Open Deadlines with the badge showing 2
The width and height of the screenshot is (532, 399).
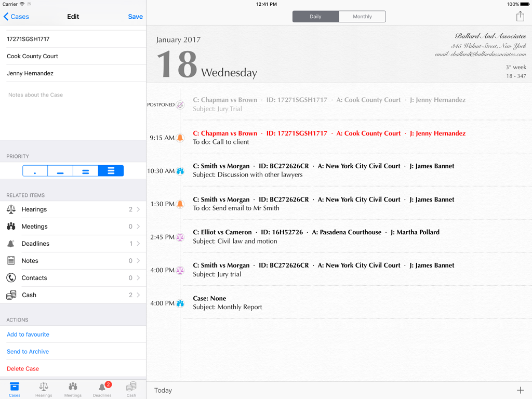tap(102, 389)
